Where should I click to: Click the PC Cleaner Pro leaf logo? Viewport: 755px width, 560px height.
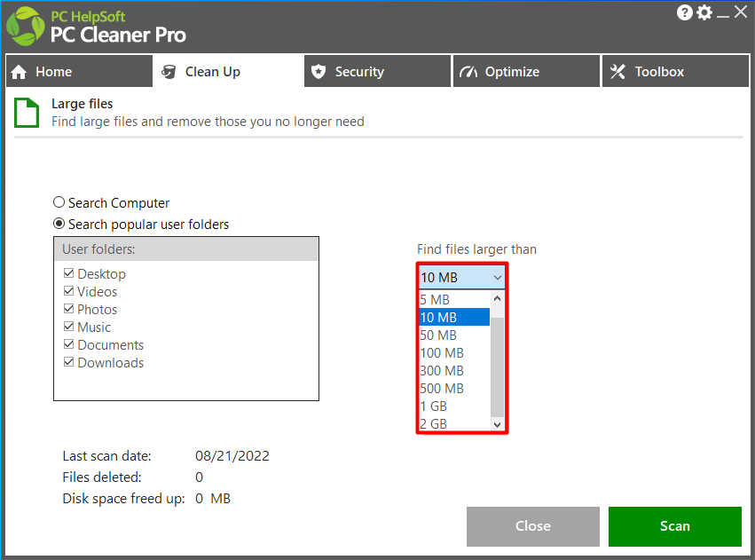26,27
